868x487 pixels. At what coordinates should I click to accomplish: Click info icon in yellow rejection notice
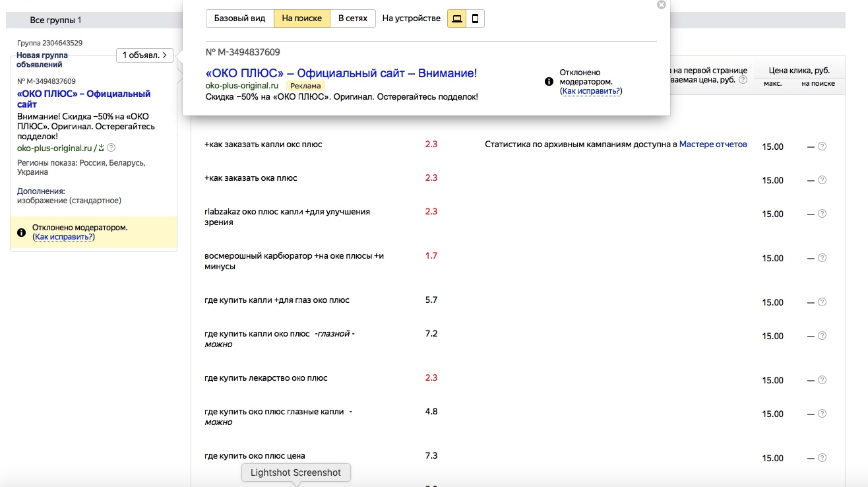[x=21, y=232]
